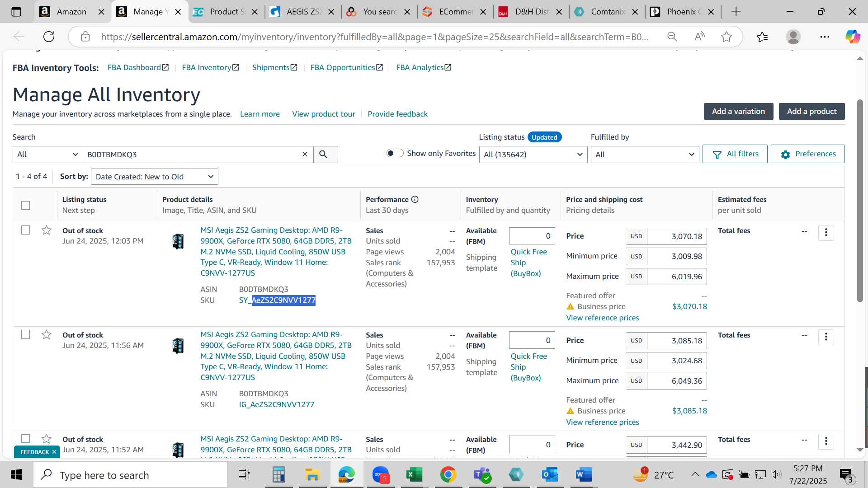Open the three-dot menu for the $3,085.18 listing
This screenshot has height=488, width=868.
(826, 337)
